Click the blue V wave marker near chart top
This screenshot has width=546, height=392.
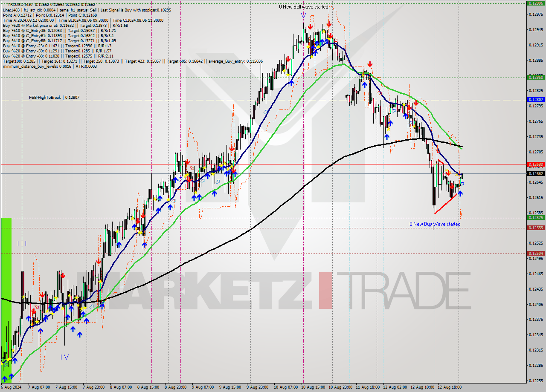(303, 15)
